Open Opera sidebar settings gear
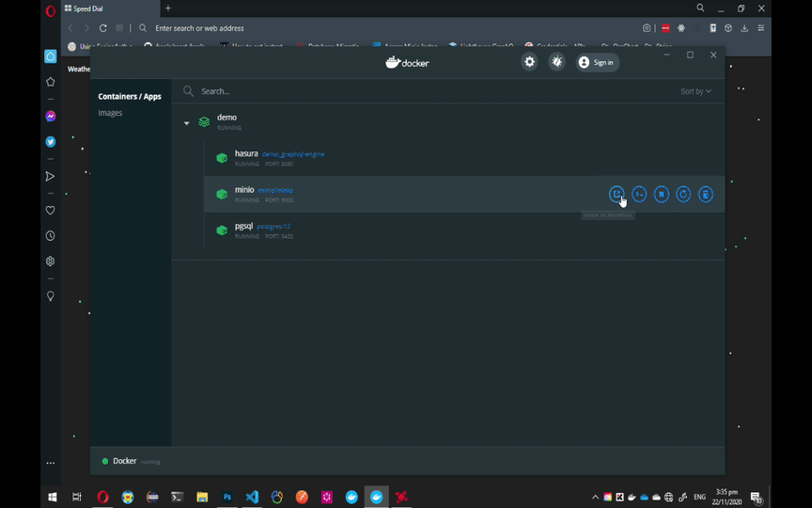Image resolution: width=812 pixels, height=508 pixels. pyautogui.click(x=50, y=262)
